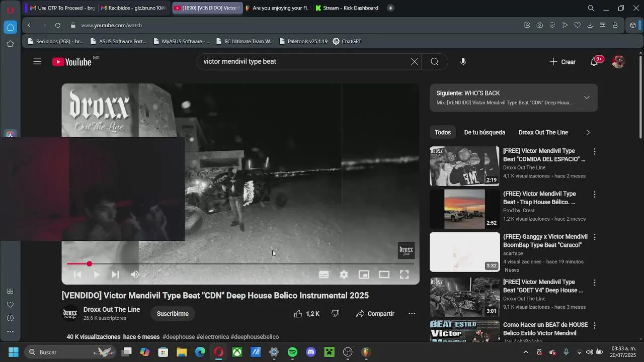Viewport: 644px width, 362px height.
Task: Switch to miniplayer mode
Action: [x=364, y=275]
